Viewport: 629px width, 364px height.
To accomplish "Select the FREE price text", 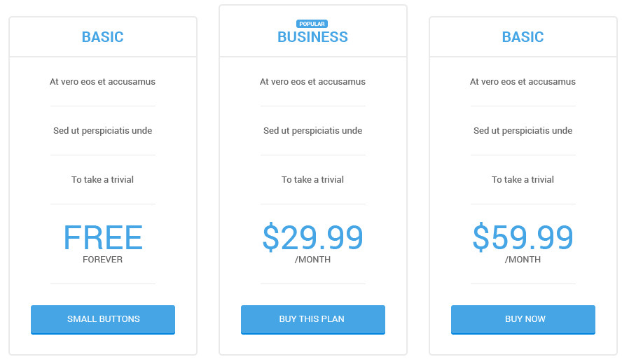I will click(x=103, y=238).
